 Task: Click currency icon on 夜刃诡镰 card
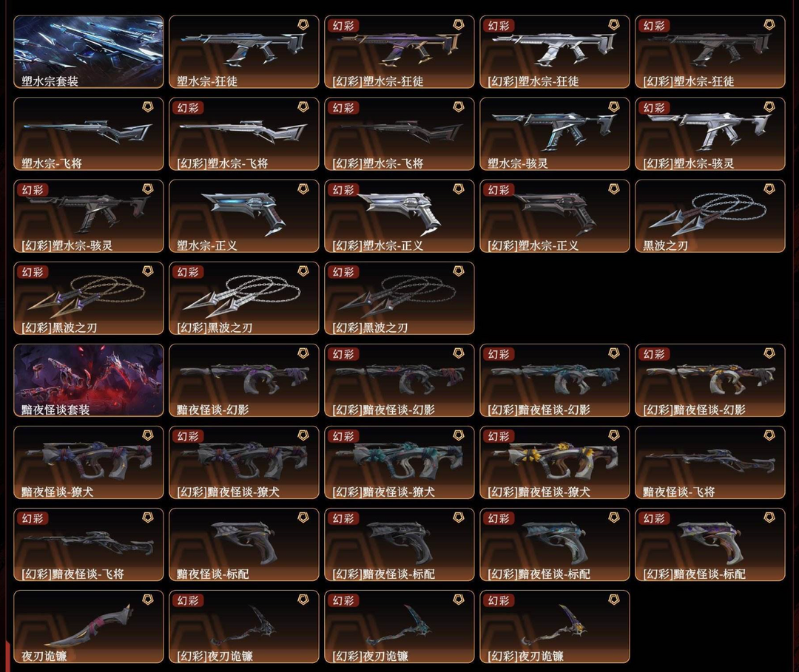(x=148, y=600)
